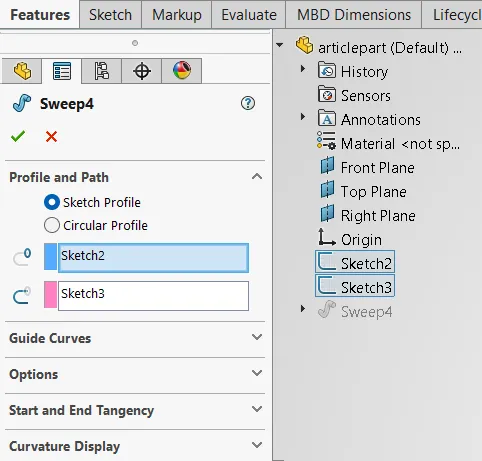Click the pink path color swatch

tap(50, 295)
